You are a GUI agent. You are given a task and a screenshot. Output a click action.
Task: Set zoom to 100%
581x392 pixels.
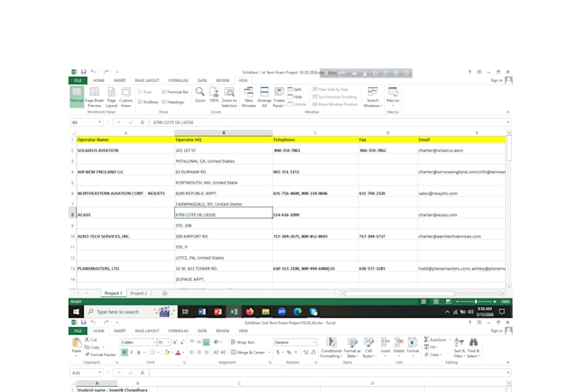[x=214, y=95]
